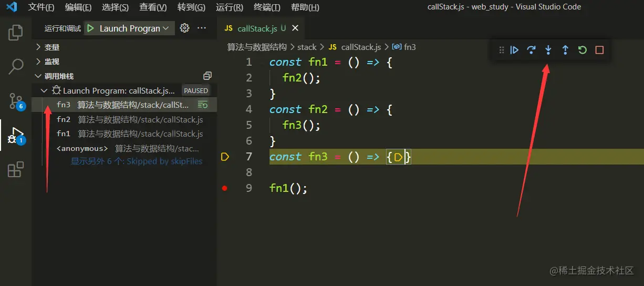Open Run and Debug view in activity bar
The image size is (644, 286).
pos(16,135)
